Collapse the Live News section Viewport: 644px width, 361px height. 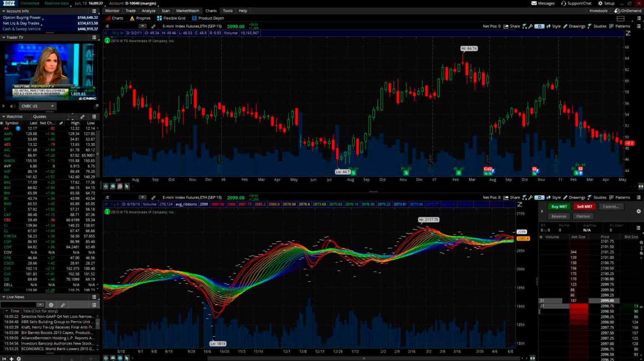pyautogui.click(x=4, y=297)
